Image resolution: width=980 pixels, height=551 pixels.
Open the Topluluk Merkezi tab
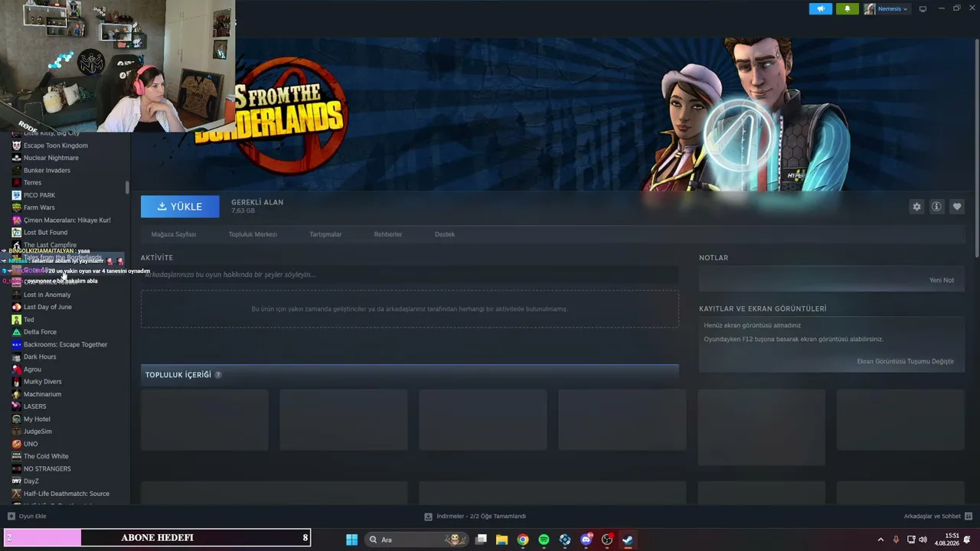coord(253,234)
